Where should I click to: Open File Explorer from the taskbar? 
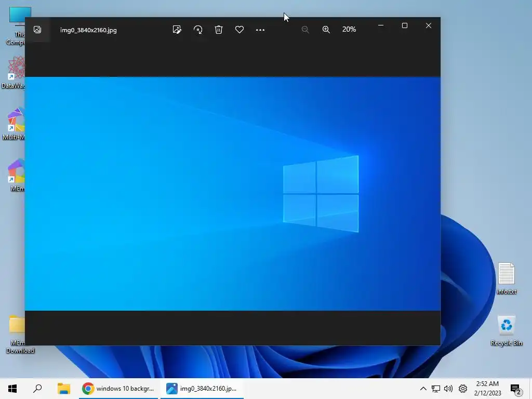click(x=63, y=389)
